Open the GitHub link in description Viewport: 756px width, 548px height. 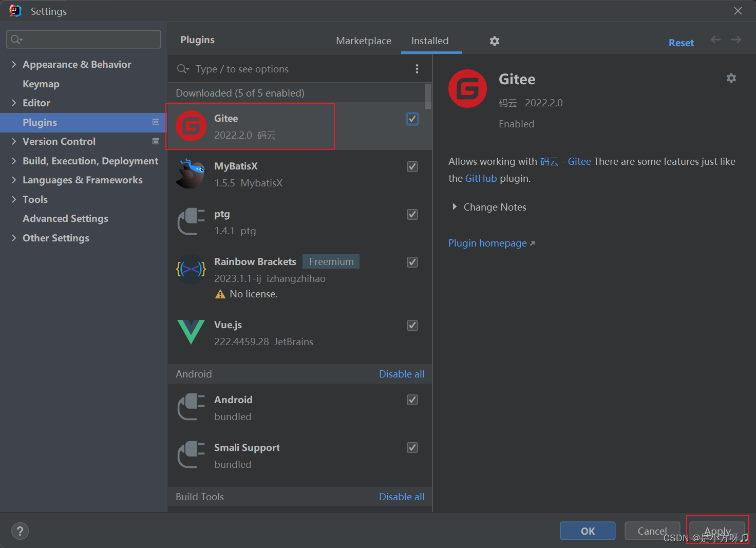click(481, 178)
